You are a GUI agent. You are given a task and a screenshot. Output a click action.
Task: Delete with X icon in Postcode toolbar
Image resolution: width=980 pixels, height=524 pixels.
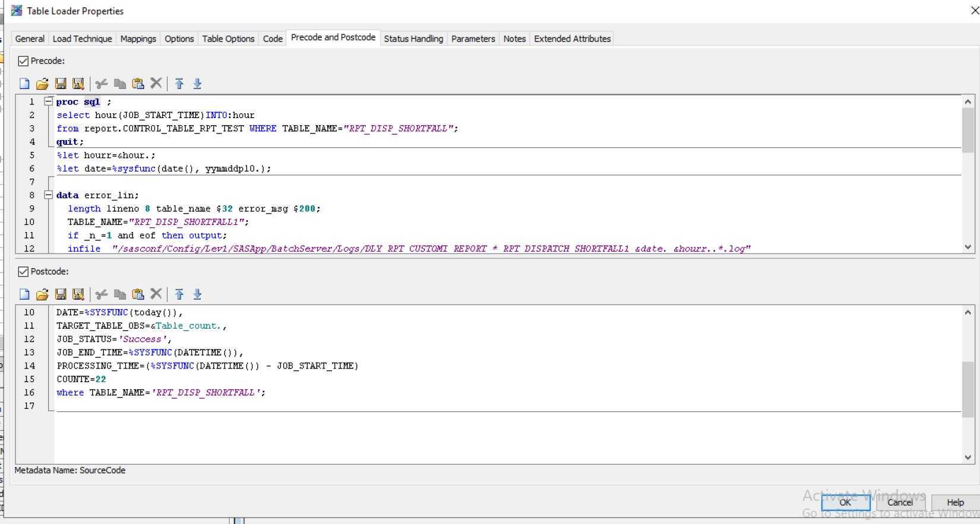click(x=156, y=294)
